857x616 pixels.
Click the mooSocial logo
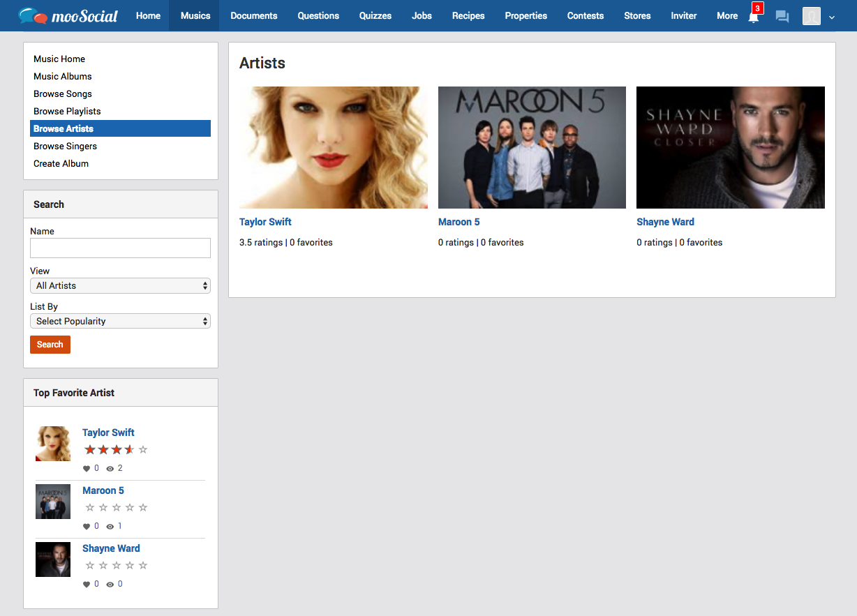[68, 15]
